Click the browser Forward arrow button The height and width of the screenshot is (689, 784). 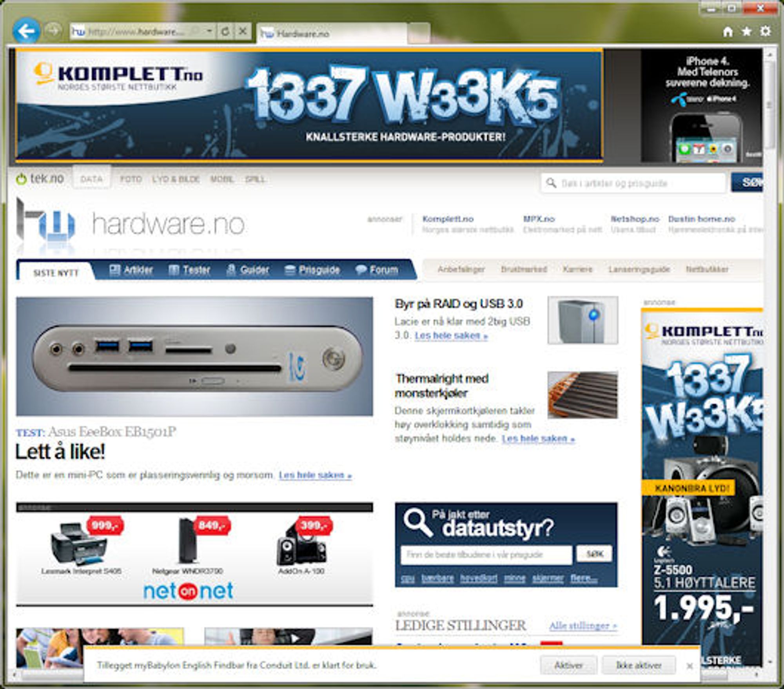[53, 30]
